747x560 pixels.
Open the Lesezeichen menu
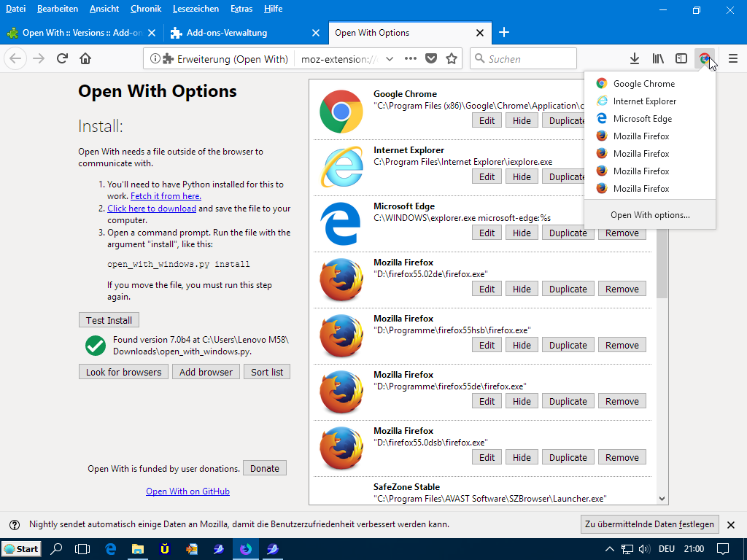[x=196, y=9]
